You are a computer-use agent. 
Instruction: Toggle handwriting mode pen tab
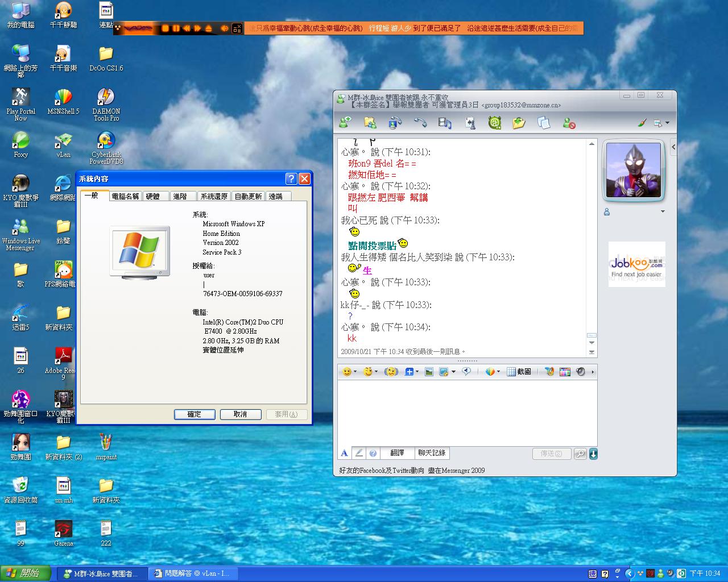[x=359, y=453]
